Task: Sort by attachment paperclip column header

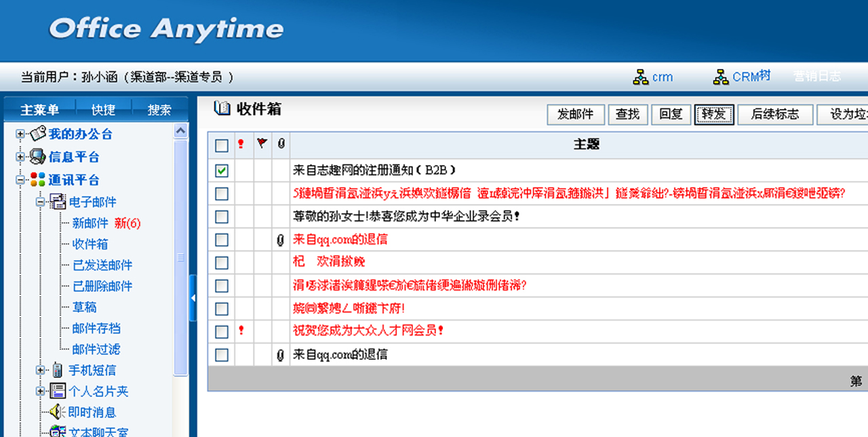Action: 281,144
